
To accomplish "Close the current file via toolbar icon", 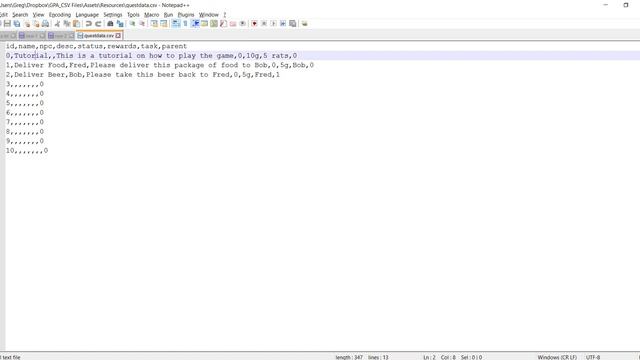I will [27, 24].
